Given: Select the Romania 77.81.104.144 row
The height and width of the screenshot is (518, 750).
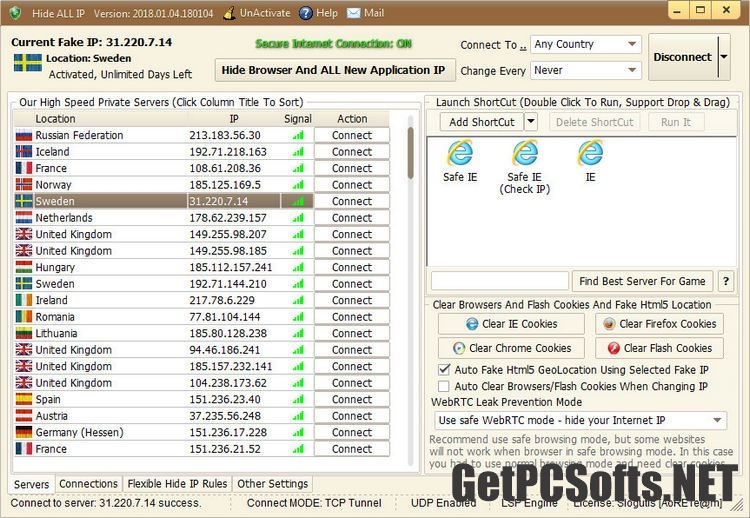Looking at the screenshot, I should click(202, 317).
